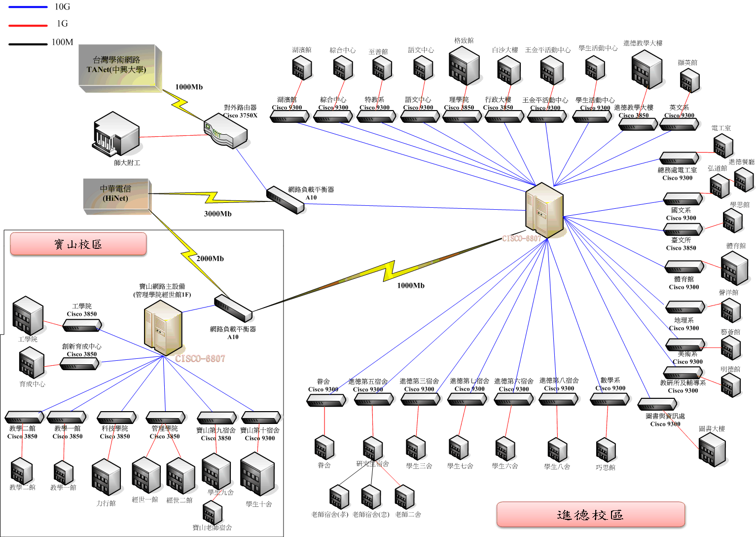Click the 圖書與資訊處 Cisco 9300 switch
The image size is (756, 537).
tap(657, 404)
